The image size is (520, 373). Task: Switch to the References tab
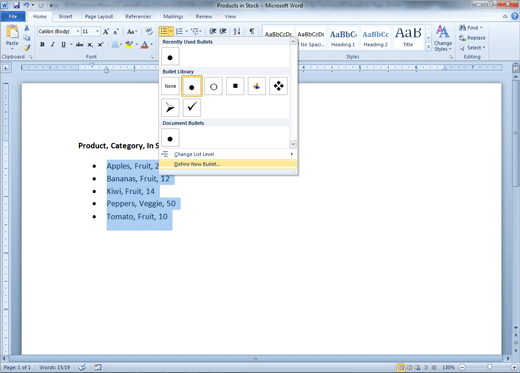[138, 16]
